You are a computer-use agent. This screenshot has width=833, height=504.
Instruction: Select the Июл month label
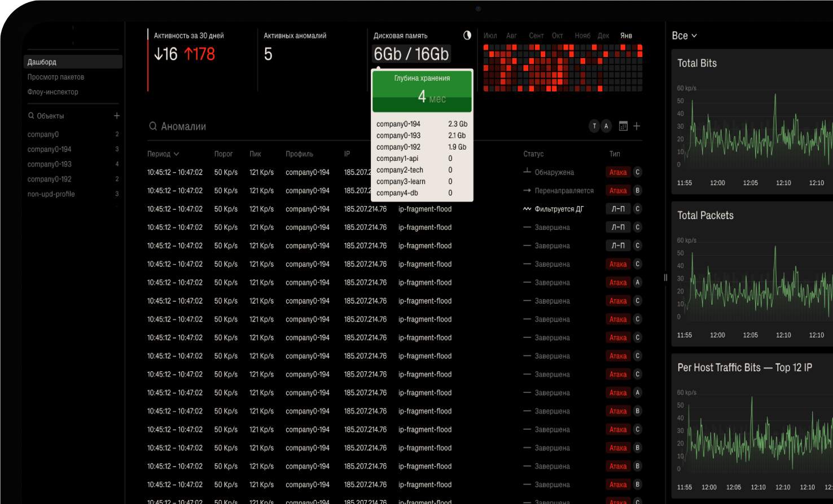pos(490,36)
